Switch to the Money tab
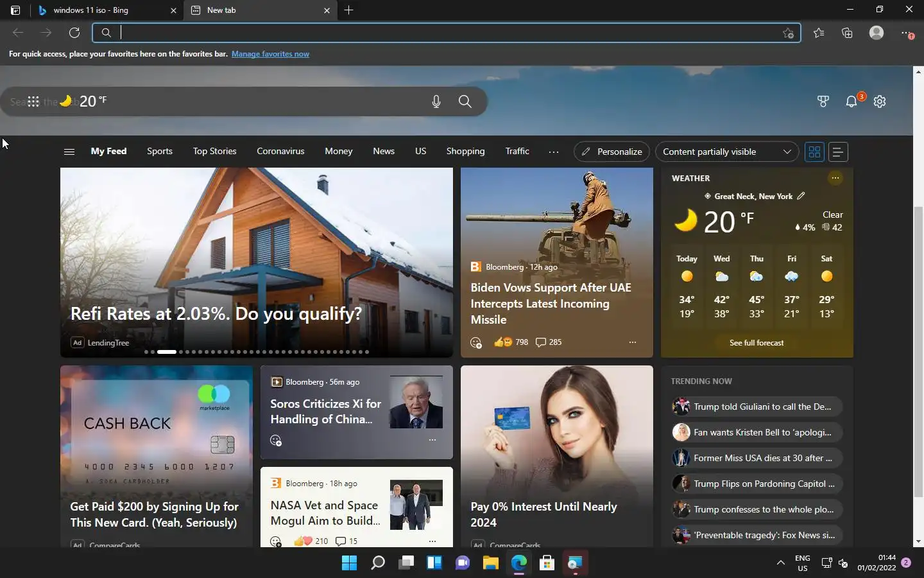 339,151
